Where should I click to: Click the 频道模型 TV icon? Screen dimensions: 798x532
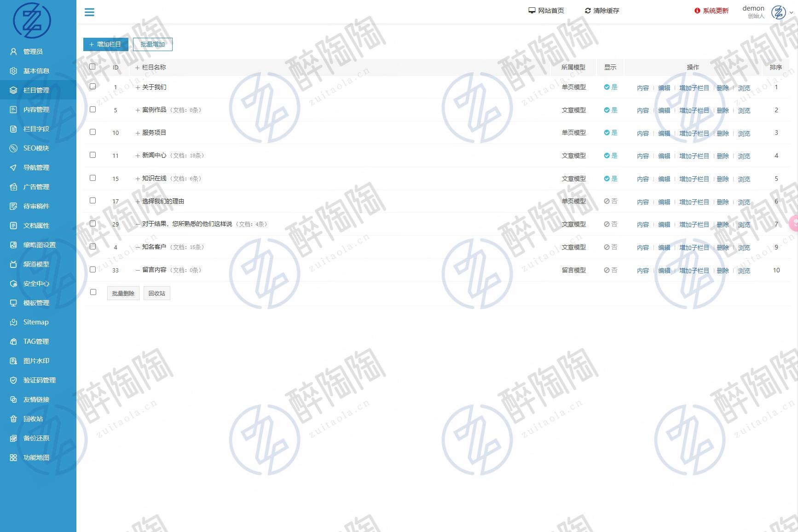(13, 264)
